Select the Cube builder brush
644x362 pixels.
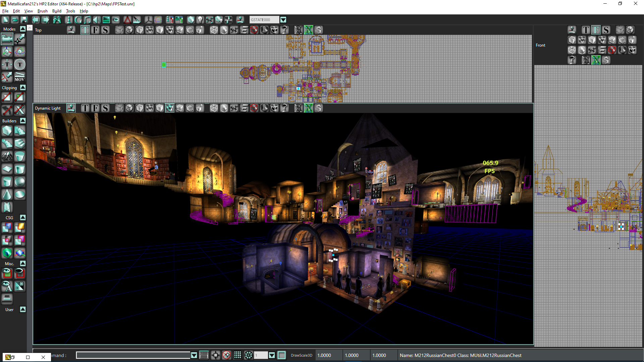pyautogui.click(x=7, y=131)
